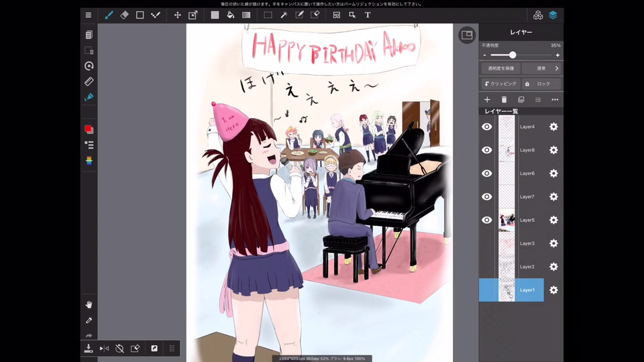Toggle the fullscreen icon in bottom bar

click(x=154, y=349)
